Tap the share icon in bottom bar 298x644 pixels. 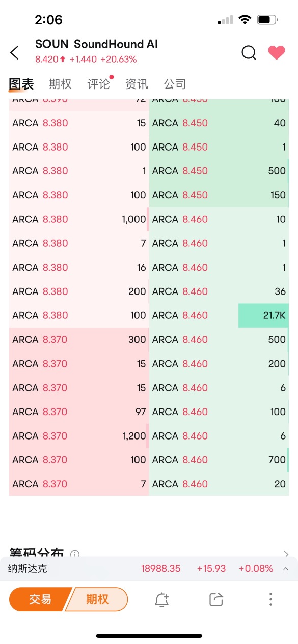coord(216,600)
